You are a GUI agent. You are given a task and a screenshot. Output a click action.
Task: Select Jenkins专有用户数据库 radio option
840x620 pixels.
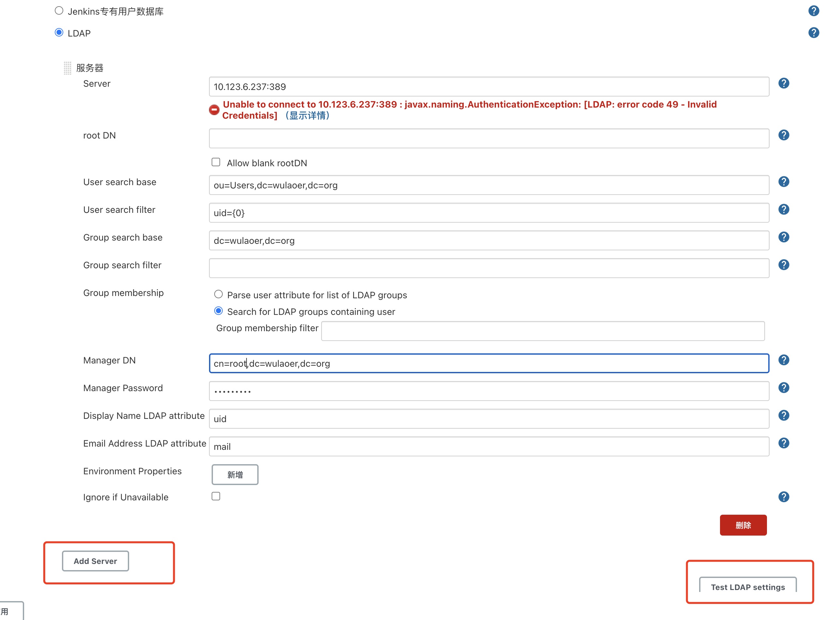[x=59, y=10]
